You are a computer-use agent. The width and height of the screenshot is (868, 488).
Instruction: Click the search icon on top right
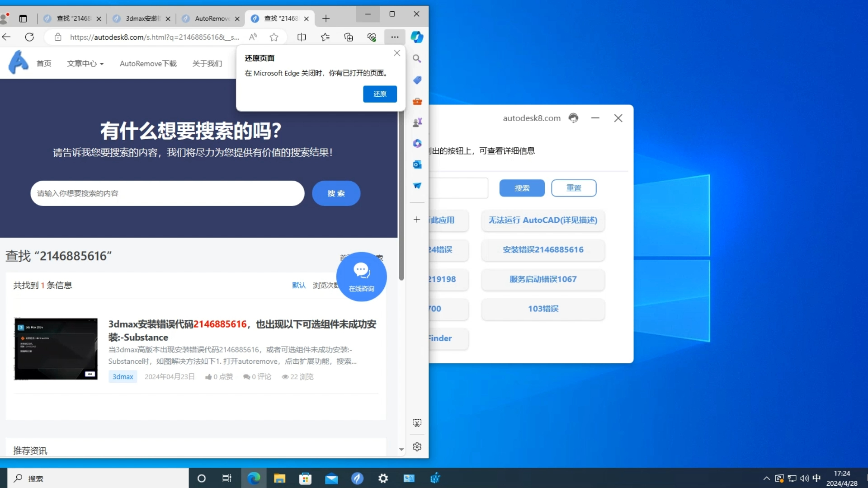[x=417, y=59]
